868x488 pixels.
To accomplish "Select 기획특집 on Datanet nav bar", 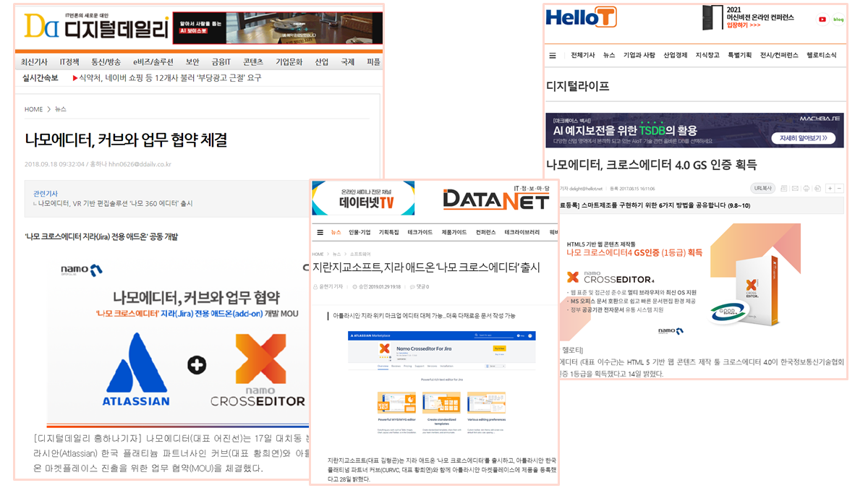I will (x=389, y=232).
